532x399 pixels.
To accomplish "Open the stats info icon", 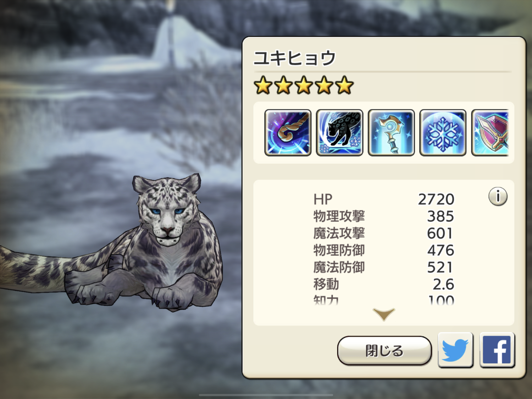I will (498, 196).
